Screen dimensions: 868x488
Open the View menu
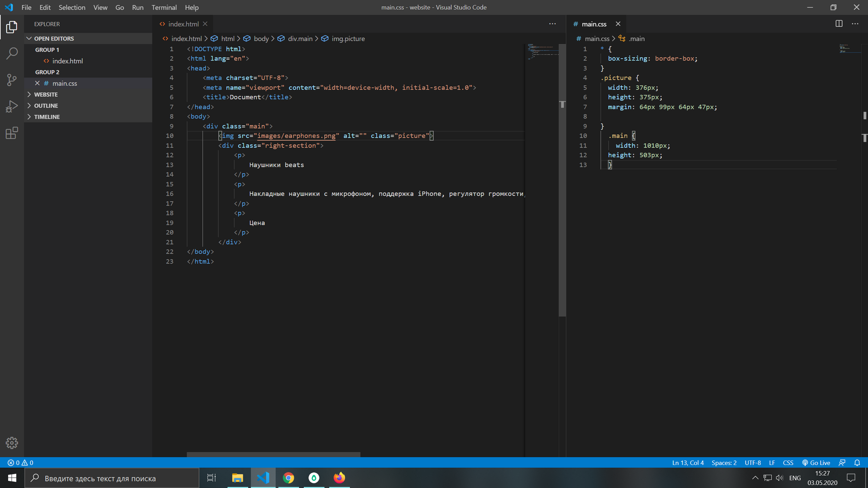pos(100,7)
